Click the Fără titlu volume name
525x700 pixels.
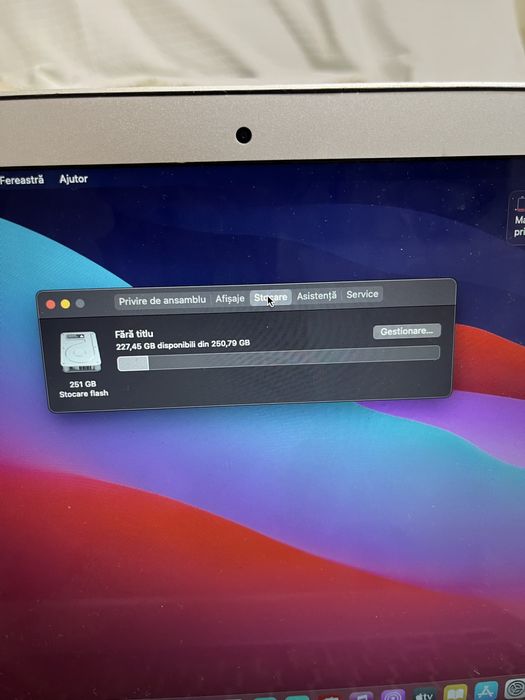134,334
